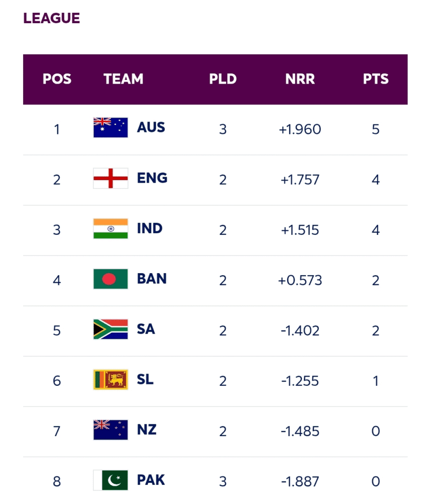Click the POS column header
This screenshot has height=504, width=422.
point(57,79)
